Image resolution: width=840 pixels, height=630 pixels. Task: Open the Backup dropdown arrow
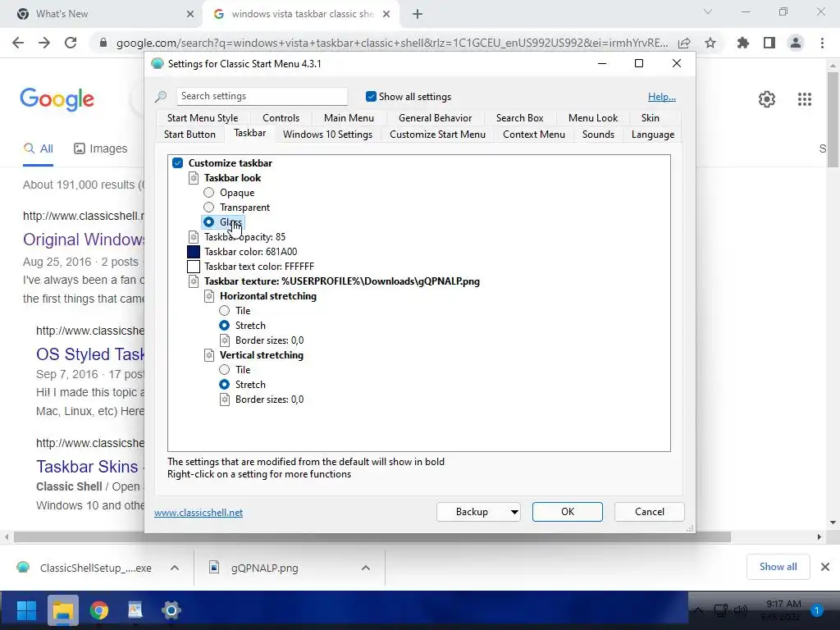pyautogui.click(x=514, y=512)
